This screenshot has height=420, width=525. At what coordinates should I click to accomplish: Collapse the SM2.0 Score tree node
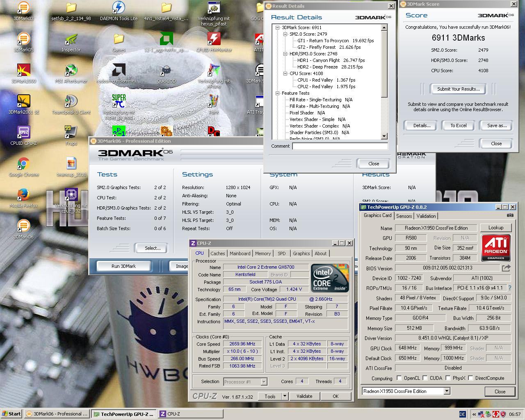[285, 34]
